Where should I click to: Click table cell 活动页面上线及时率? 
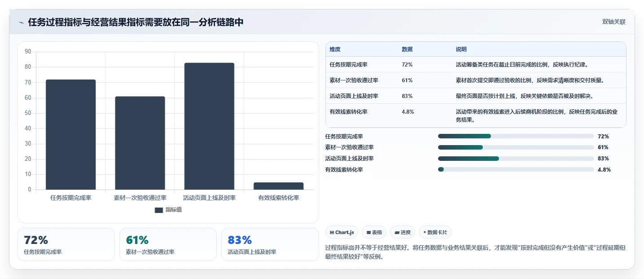coord(354,96)
